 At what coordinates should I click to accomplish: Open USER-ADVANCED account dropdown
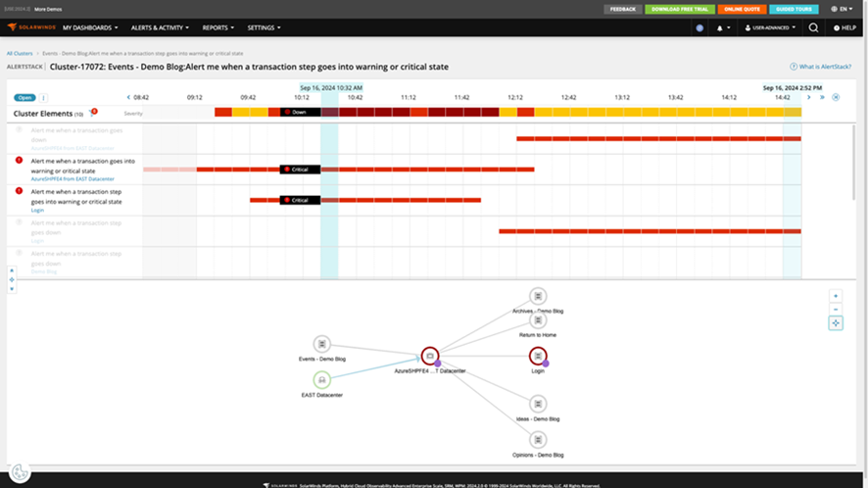pyautogui.click(x=770, y=27)
